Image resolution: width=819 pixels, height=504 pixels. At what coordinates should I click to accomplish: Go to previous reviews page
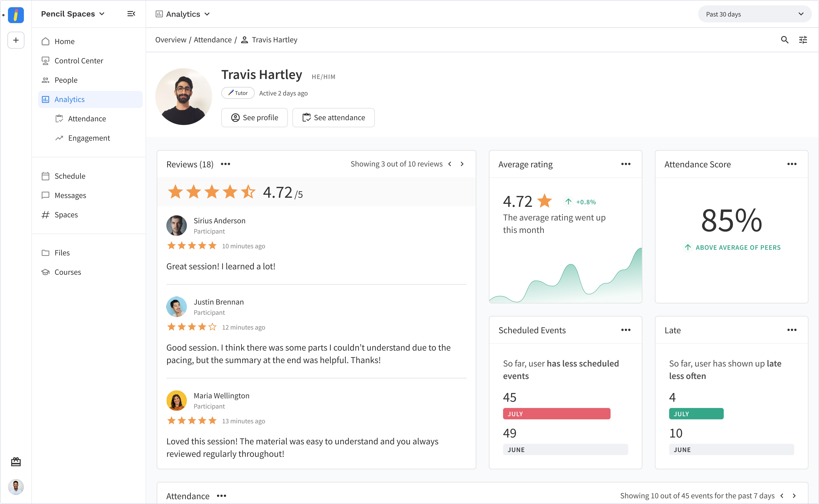(450, 164)
